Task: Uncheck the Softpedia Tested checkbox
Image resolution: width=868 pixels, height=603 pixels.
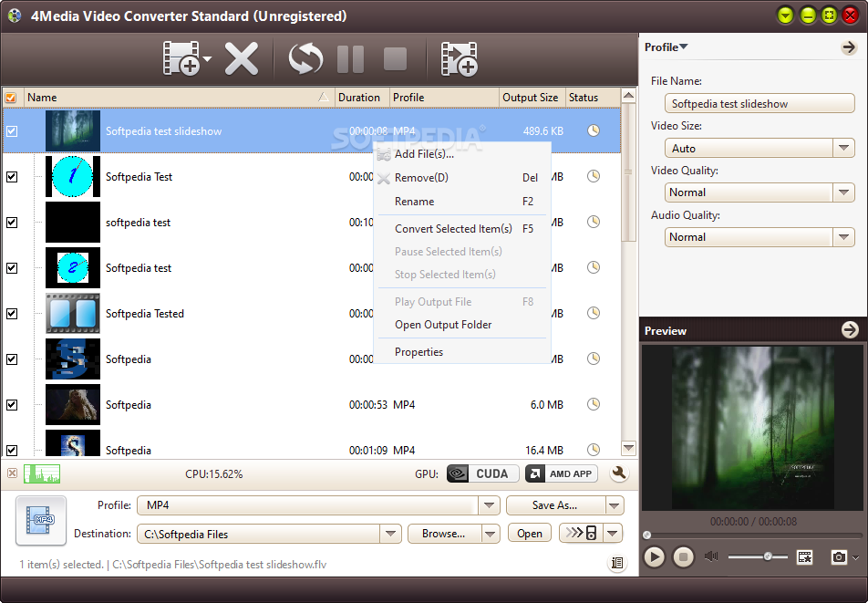Action: point(12,314)
